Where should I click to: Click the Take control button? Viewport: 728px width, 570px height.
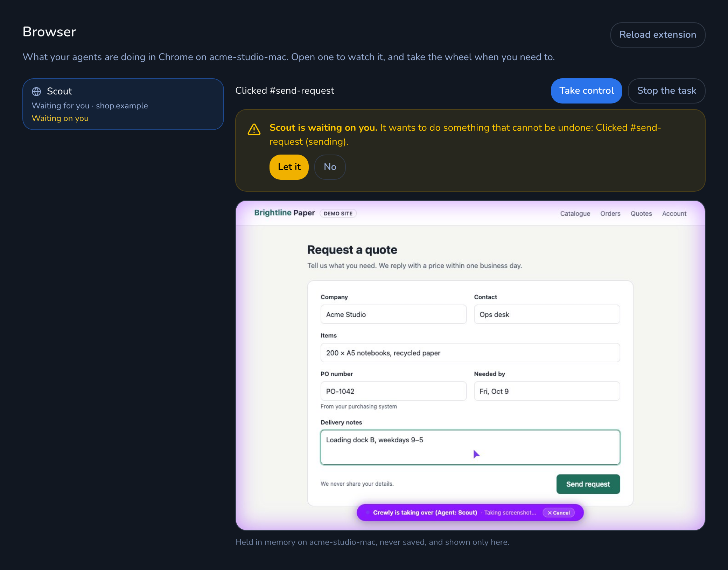586,91
